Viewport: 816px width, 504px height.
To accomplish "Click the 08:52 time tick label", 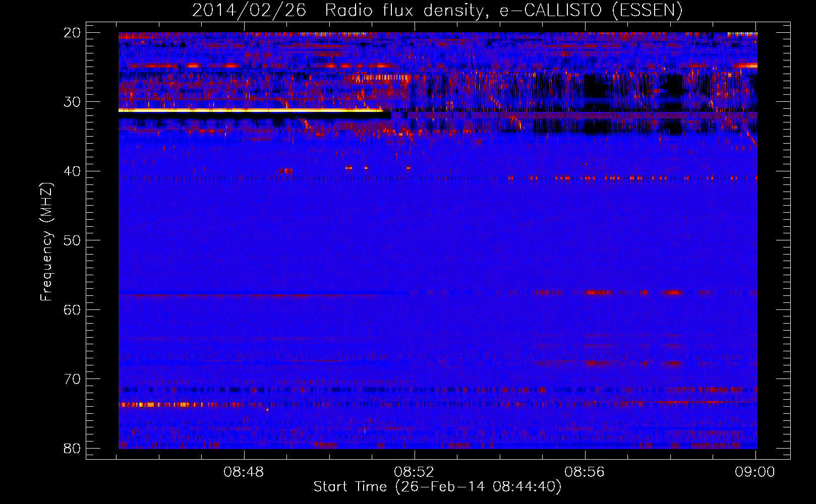I will point(414,472).
